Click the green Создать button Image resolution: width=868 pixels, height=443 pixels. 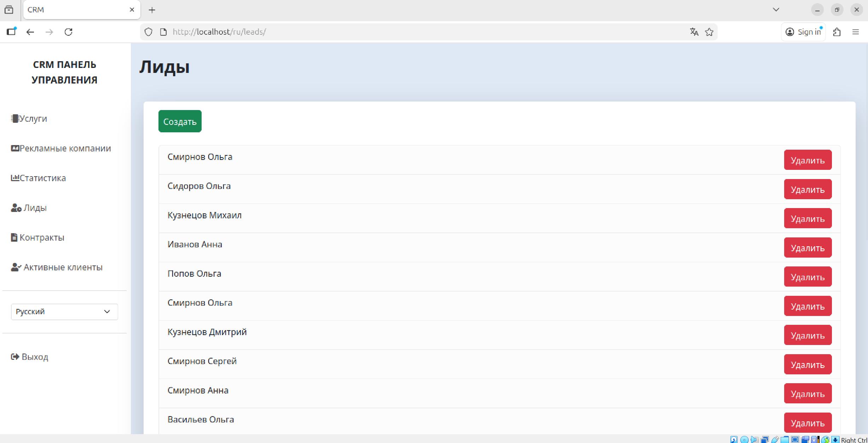point(180,121)
